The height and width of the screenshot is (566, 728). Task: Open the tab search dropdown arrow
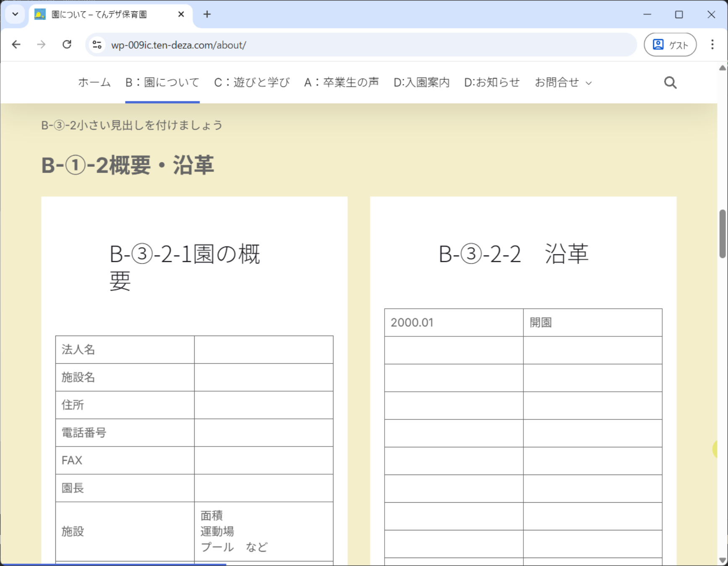pos(15,14)
